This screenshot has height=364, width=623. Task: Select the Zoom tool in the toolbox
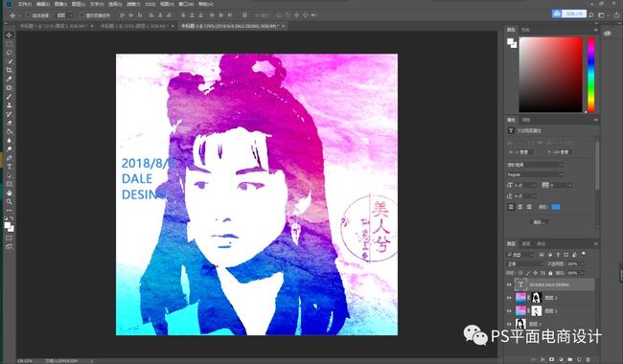9,202
